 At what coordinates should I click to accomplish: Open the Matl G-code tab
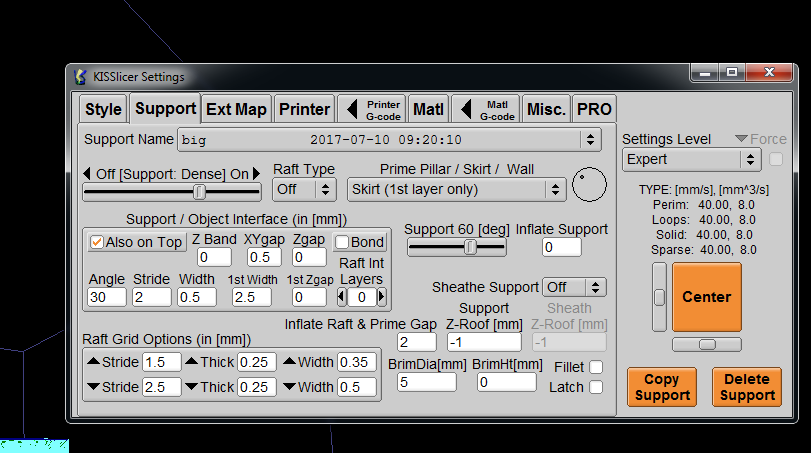[486, 109]
